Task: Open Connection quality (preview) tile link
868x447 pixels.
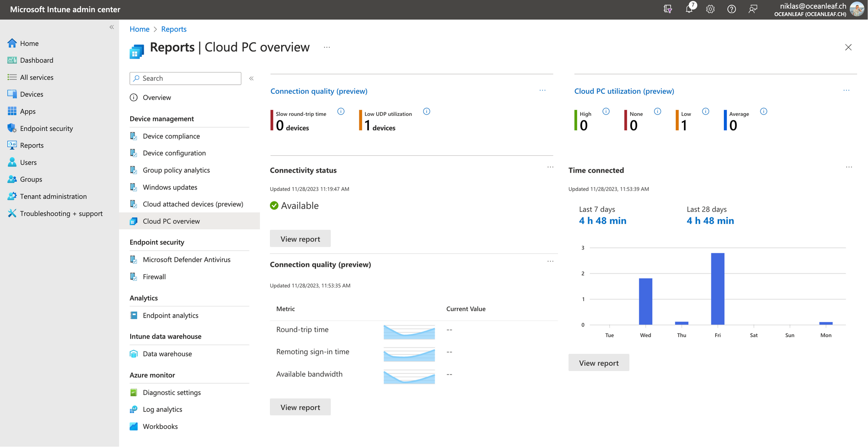Action: pyautogui.click(x=319, y=91)
